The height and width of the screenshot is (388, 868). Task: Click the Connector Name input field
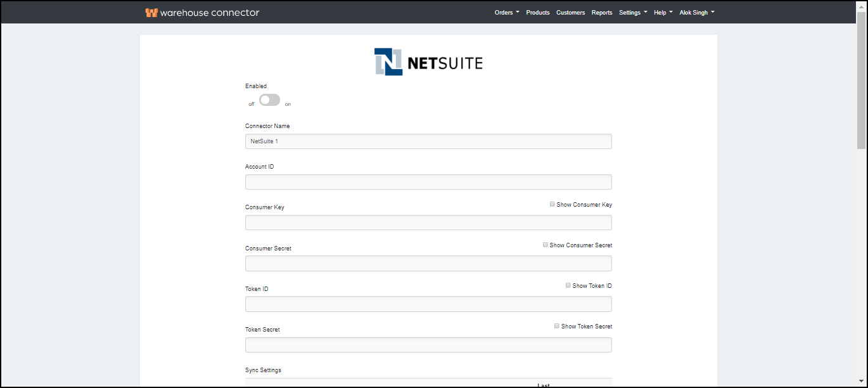tap(428, 141)
